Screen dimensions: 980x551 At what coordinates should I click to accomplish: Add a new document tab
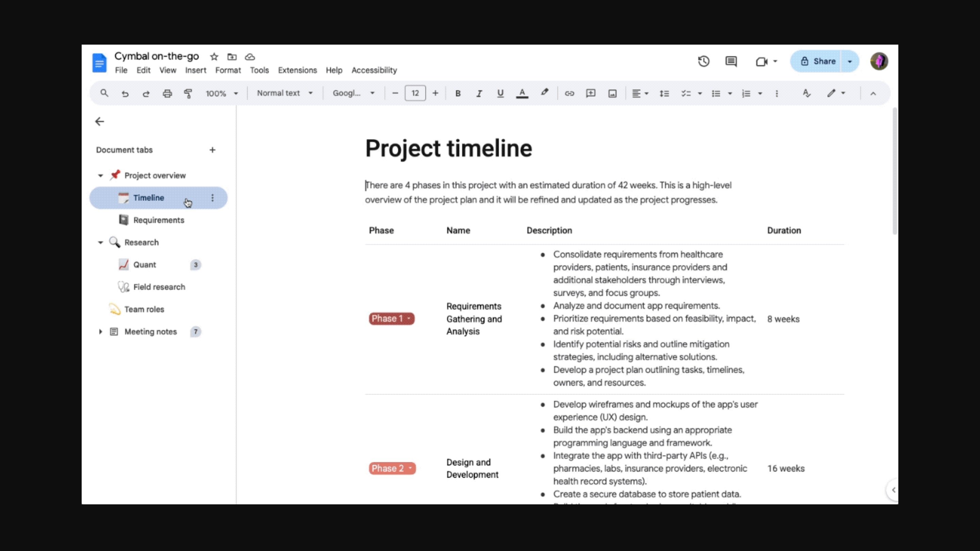(x=212, y=150)
